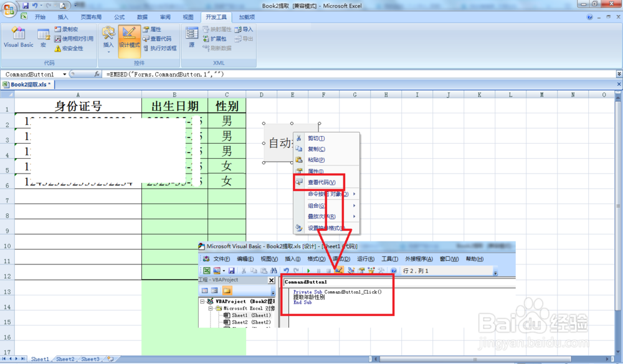Click select-all corner of worksheet
623x364 pixels.
[x=7, y=95]
